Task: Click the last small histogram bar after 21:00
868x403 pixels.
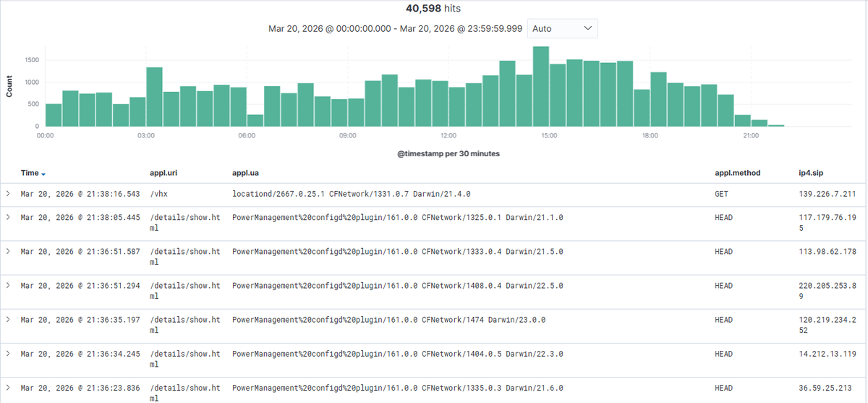Action: tap(776, 125)
